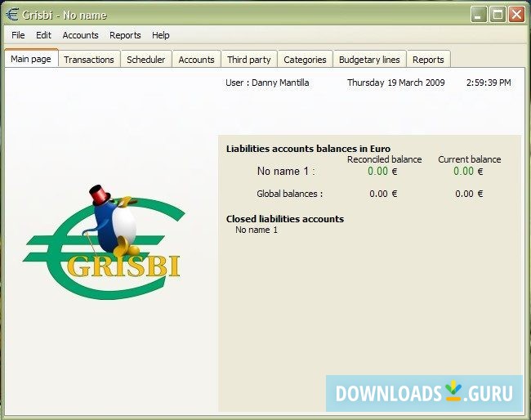
Task: Open the Budgetary lines tab
Action: point(369,60)
